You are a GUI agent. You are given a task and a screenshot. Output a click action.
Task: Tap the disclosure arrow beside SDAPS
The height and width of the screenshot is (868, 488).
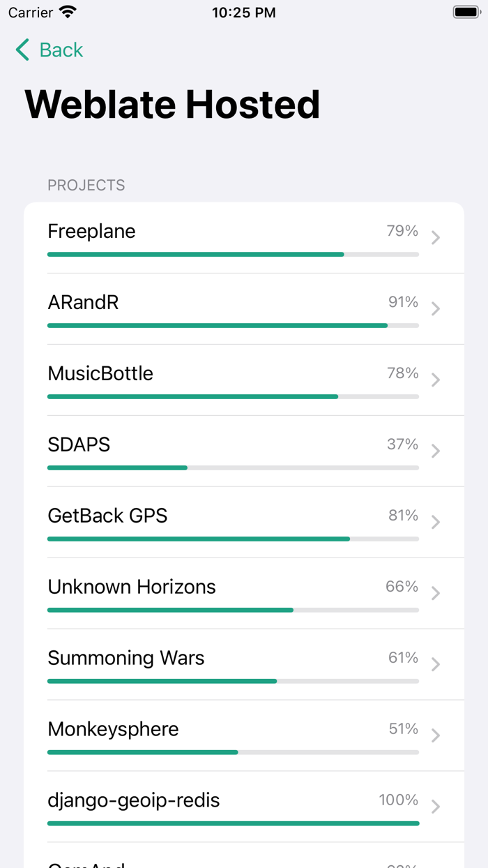tap(435, 451)
